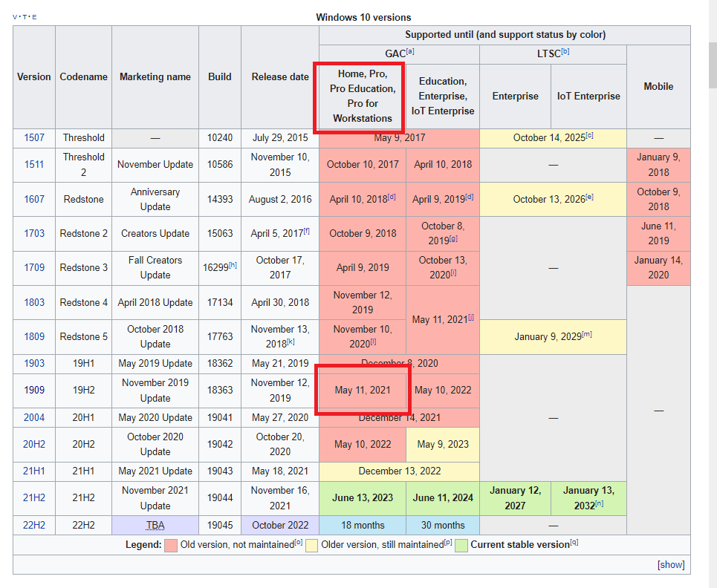Open footnote [j] on May 11, 2021
Viewport: 717px width, 588px height.
click(470, 317)
